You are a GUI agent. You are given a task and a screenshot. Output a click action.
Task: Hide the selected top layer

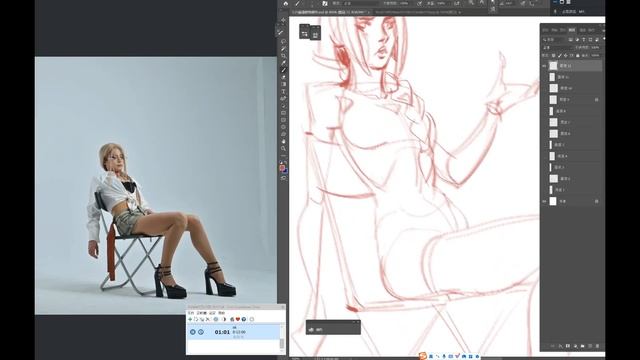click(544, 65)
